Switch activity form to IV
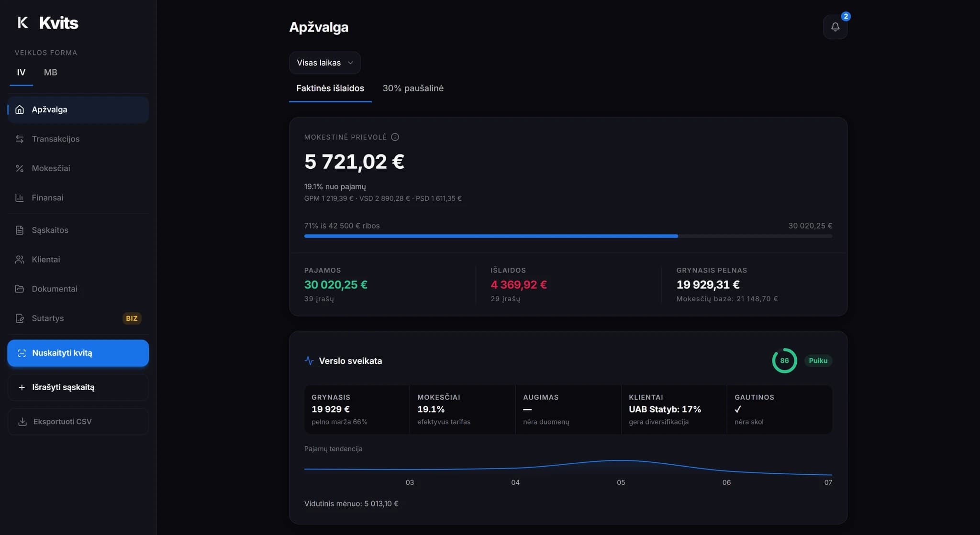980x535 pixels. (21, 72)
